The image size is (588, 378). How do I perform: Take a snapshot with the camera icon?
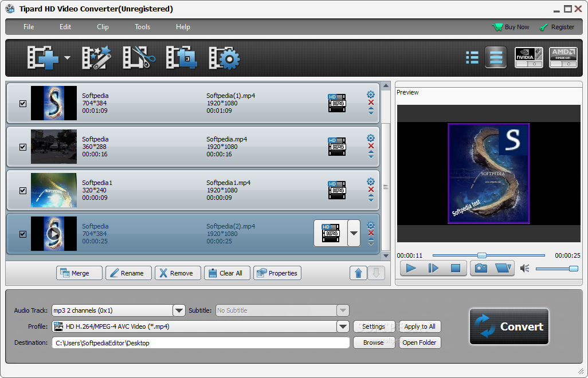point(481,268)
